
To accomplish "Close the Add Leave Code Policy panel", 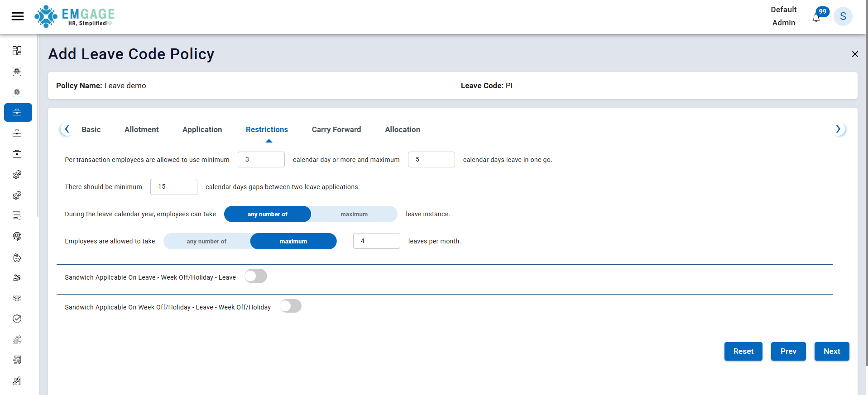I will [x=854, y=54].
